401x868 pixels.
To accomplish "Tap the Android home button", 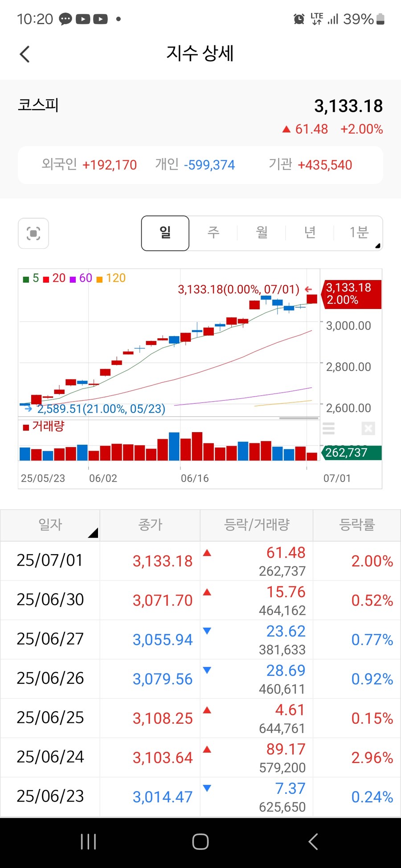I will coord(200,842).
